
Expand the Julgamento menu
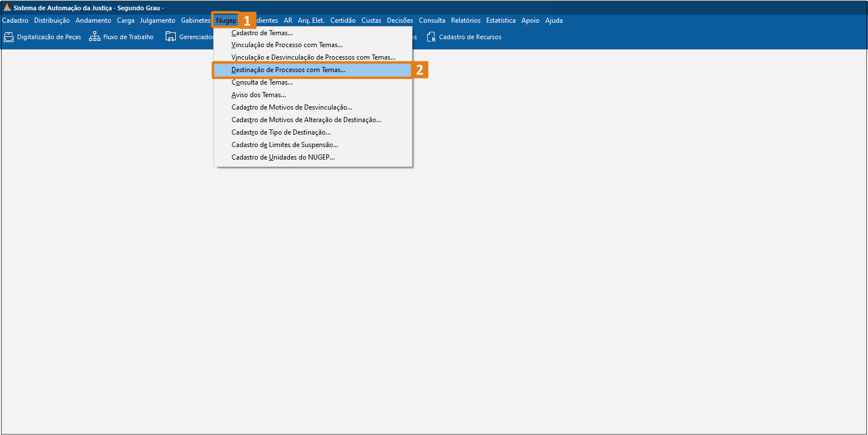158,20
